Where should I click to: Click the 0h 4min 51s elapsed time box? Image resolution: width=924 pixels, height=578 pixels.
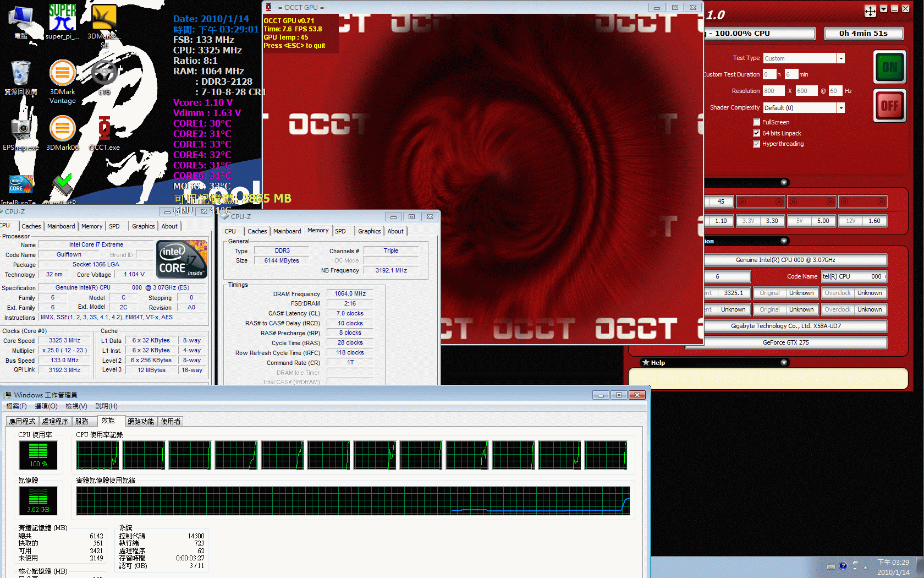[864, 34]
